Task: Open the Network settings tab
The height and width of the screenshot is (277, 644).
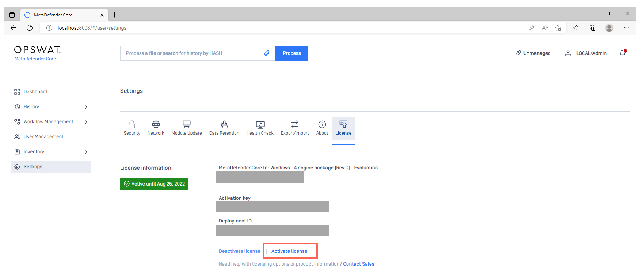Action: point(156,128)
